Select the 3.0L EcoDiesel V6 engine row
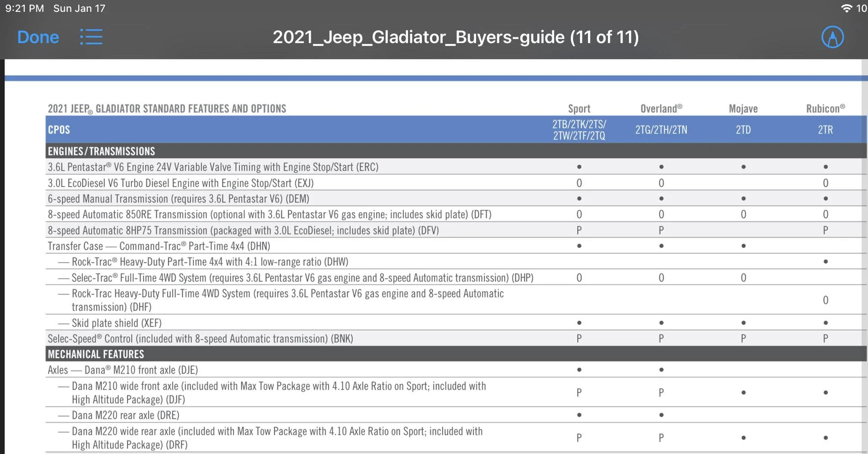This screenshot has width=868, height=454. (x=456, y=183)
